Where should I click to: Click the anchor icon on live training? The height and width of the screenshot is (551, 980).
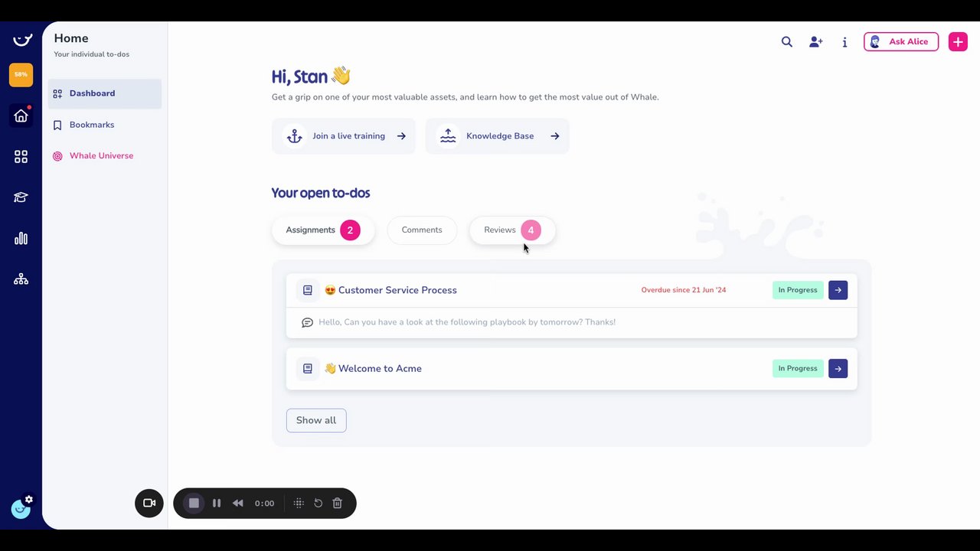point(294,136)
